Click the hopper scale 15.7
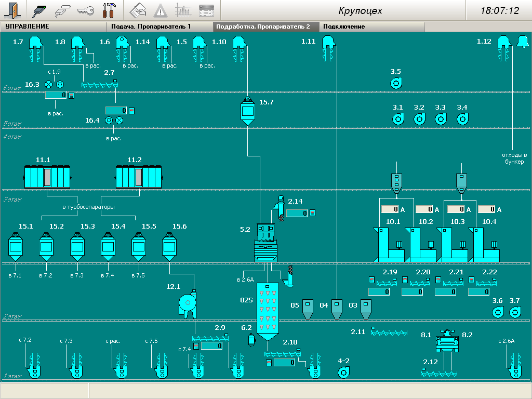The height and width of the screenshot is (399, 532). point(247,111)
